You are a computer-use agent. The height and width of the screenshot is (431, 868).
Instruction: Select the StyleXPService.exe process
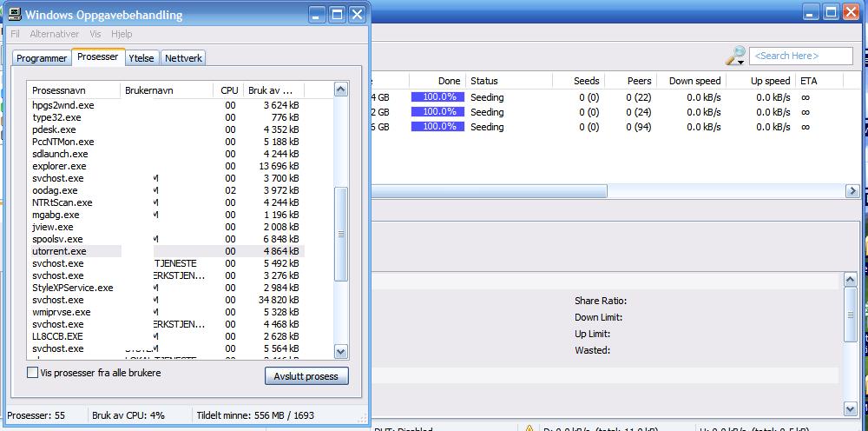point(166,288)
